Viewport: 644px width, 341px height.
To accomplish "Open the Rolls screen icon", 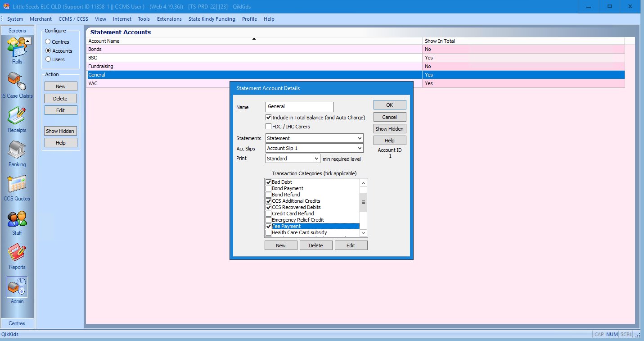I will click(x=17, y=48).
